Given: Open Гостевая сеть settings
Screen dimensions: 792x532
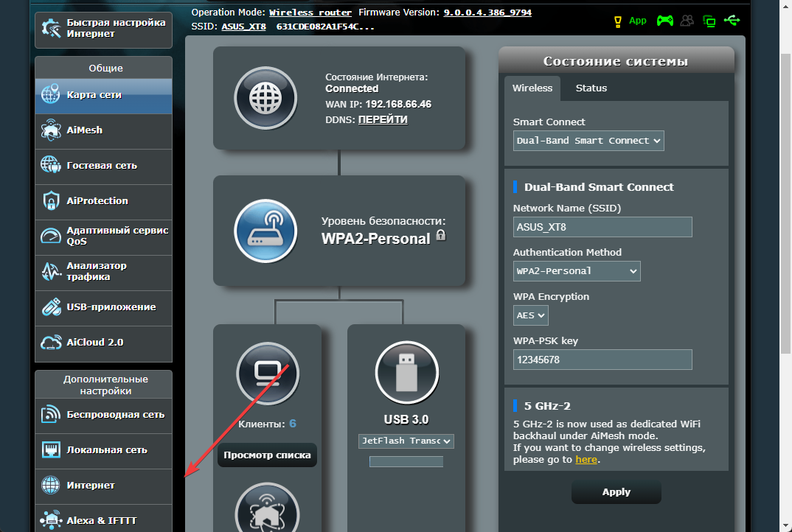Looking at the screenshot, I should click(x=103, y=166).
